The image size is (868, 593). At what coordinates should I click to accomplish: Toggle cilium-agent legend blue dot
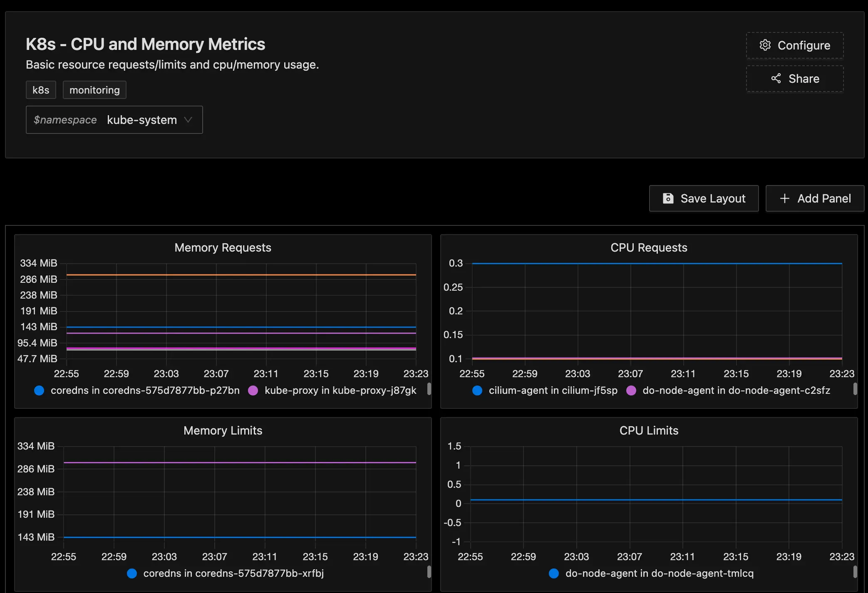477,390
